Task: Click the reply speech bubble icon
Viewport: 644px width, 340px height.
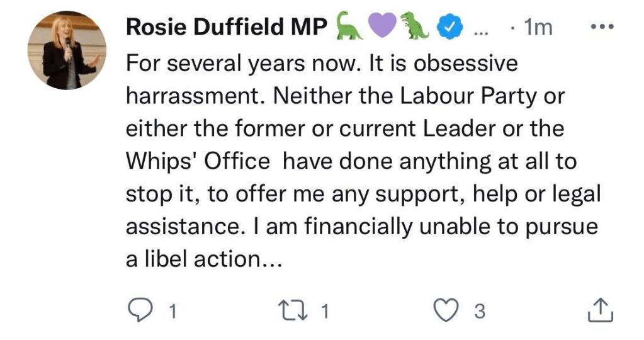Action: click(138, 311)
